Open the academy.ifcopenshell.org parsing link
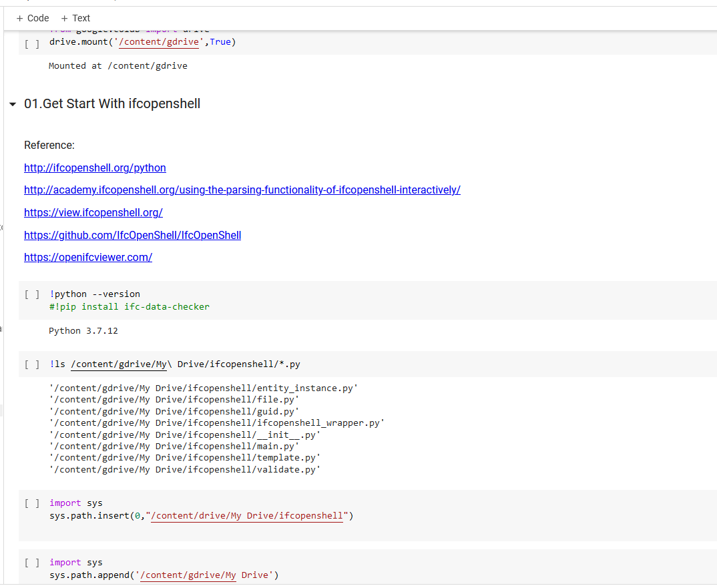717x588 pixels. pos(242,190)
